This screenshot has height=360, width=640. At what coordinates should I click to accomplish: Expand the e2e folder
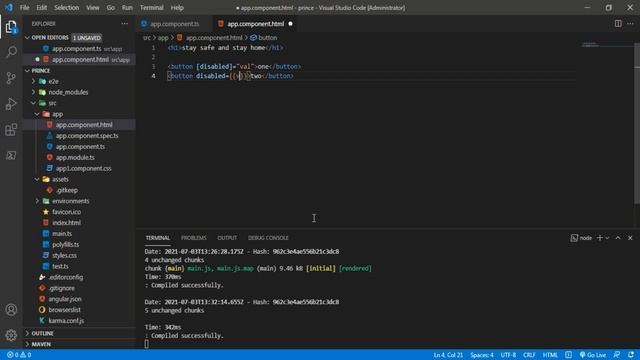click(x=34, y=81)
